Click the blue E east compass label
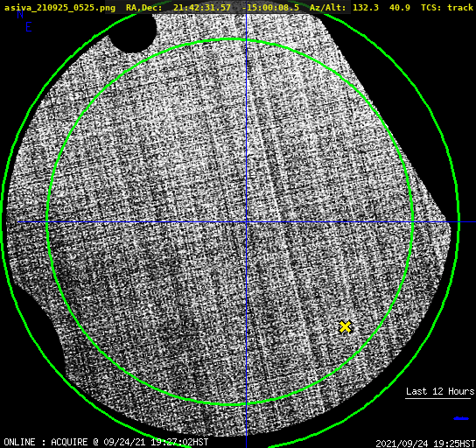The image size is (476, 448). click(29, 27)
